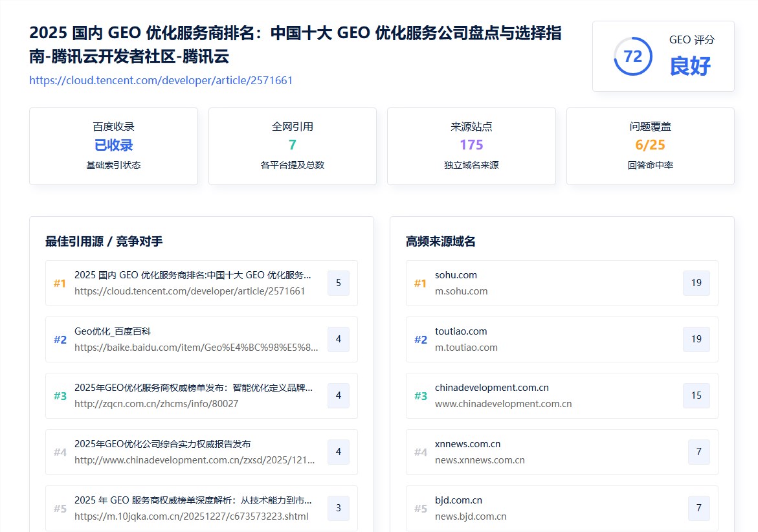Select the GEO 评分 score circle showing 72
Image resolution: width=758 pixels, height=532 pixels.
coord(632,56)
